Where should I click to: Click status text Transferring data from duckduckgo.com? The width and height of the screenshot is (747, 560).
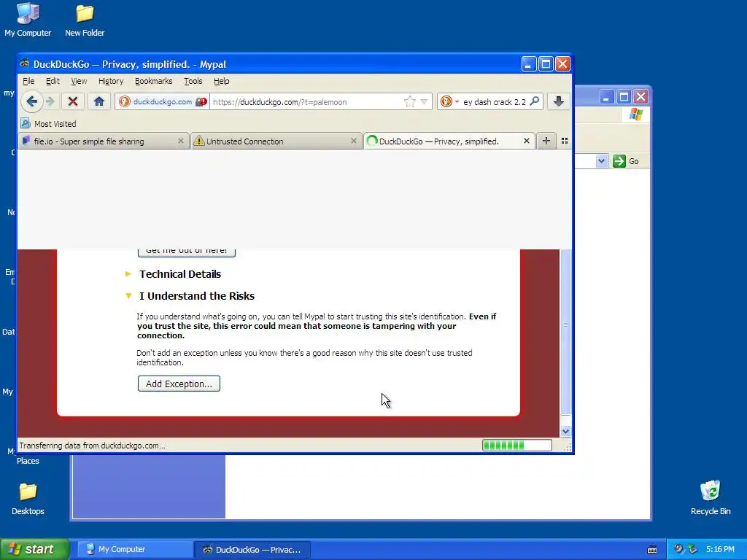(92, 446)
